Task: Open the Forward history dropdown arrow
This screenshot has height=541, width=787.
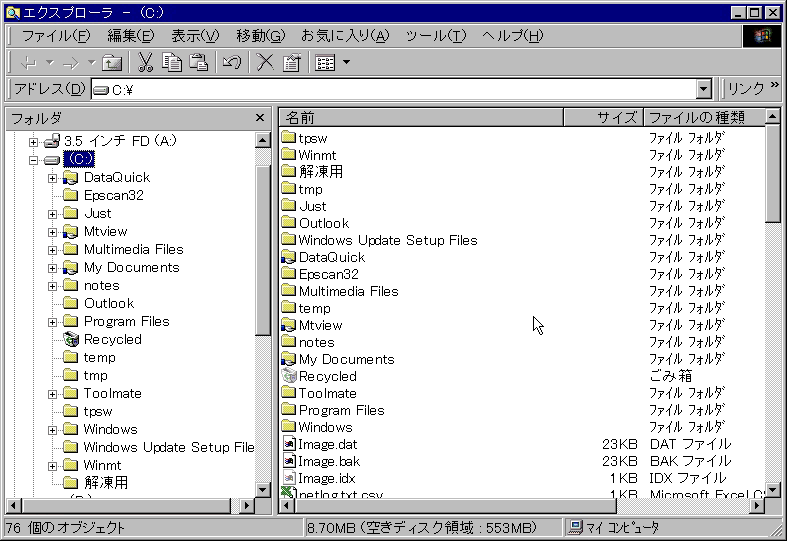Action: [x=91, y=63]
